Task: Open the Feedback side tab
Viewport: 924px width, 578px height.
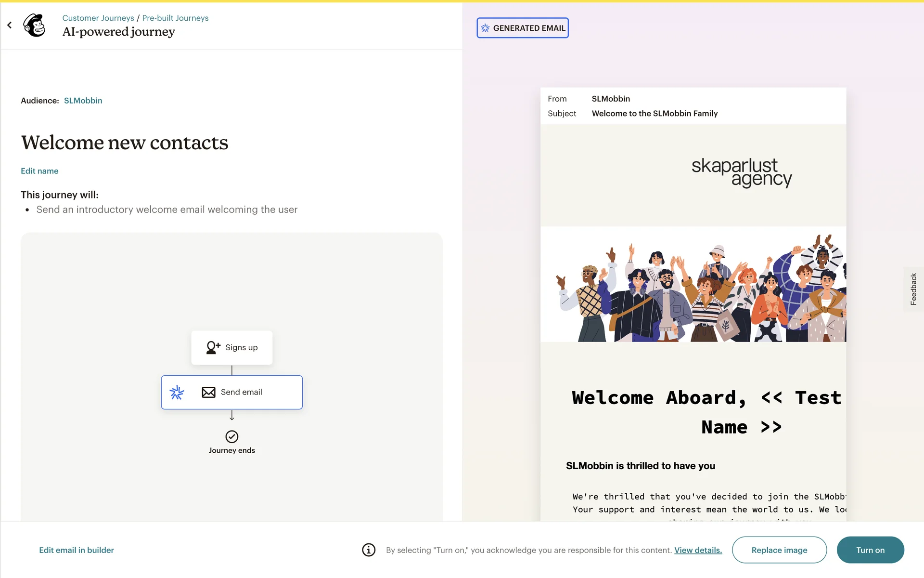Action: point(913,289)
